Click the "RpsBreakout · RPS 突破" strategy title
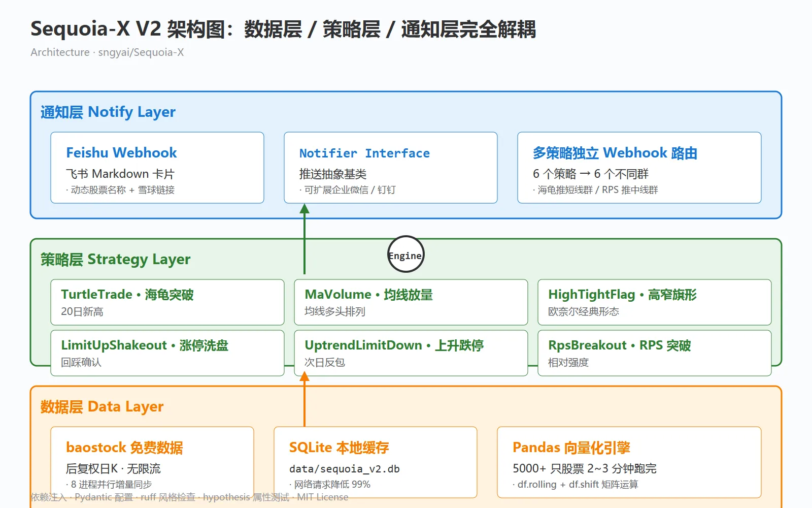This screenshot has height=508, width=812. pos(620,345)
